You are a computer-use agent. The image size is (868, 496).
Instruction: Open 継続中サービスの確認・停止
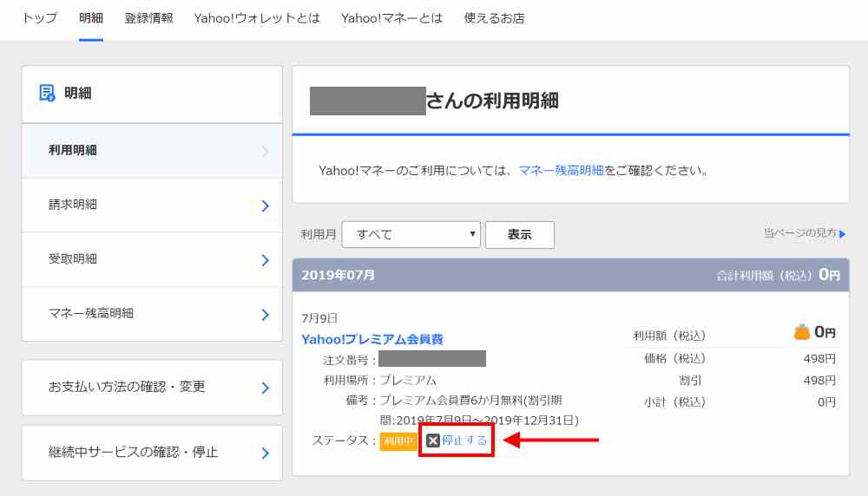(152, 453)
